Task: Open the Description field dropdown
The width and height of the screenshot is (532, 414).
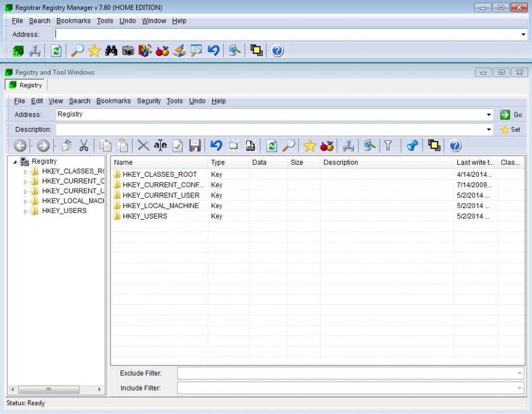Action: (488, 129)
